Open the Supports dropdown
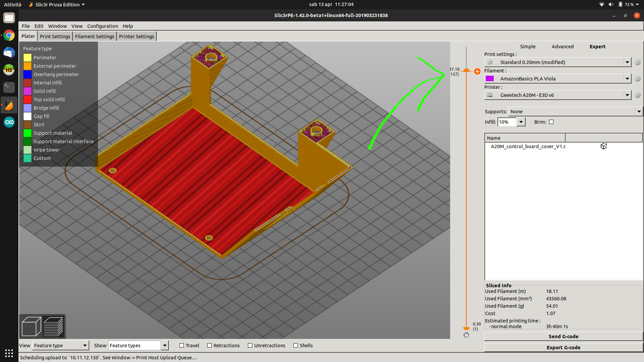This screenshot has height=362, width=644. coord(575,112)
